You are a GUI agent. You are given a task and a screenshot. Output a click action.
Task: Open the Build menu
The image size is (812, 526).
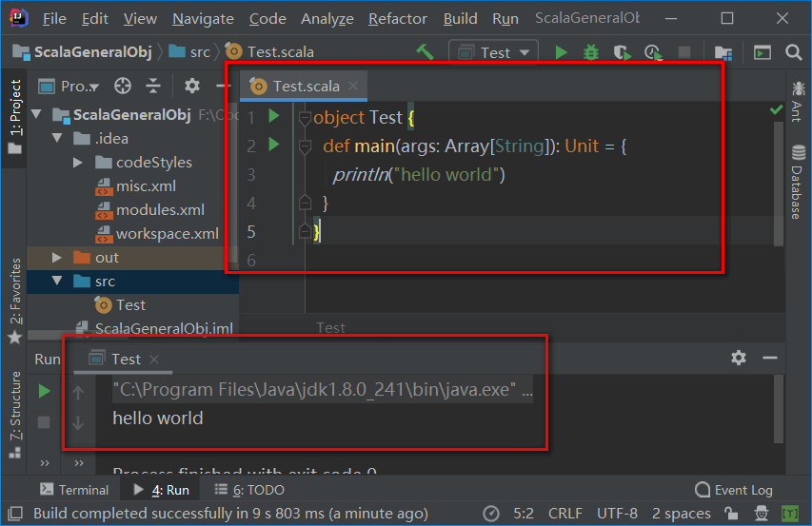click(x=460, y=19)
